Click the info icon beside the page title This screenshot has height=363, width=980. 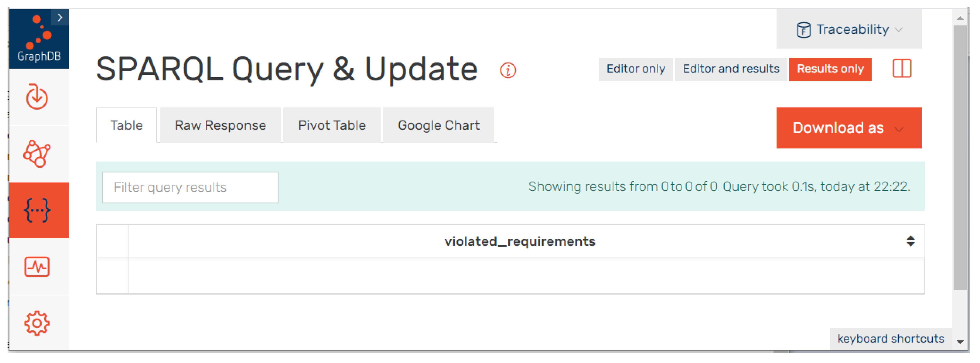coord(508,70)
